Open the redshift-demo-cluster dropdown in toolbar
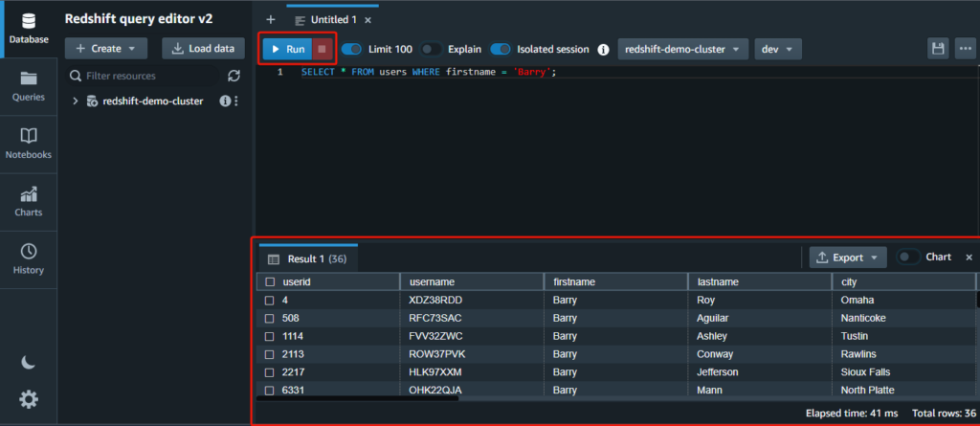Screen dimensions: 980x426 pyautogui.click(x=683, y=49)
